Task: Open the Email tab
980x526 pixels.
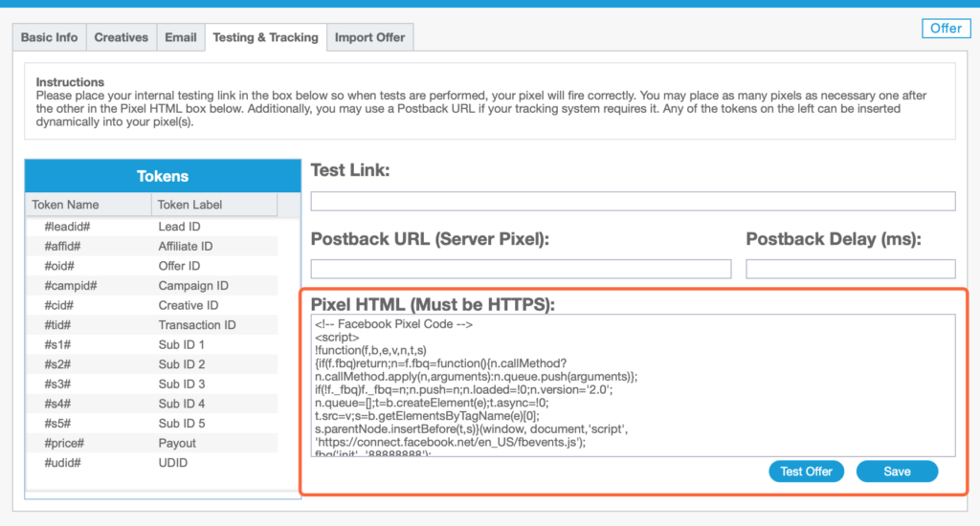Action: 181,37
